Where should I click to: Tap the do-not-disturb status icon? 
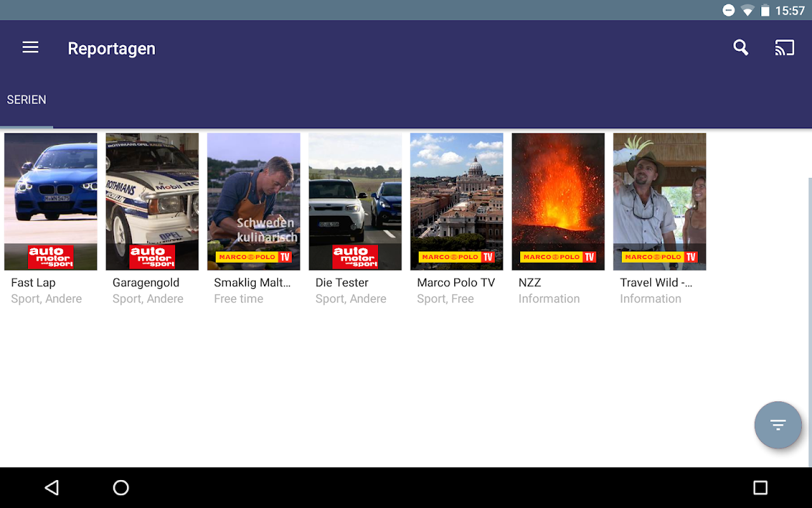pyautogui.click(x=729, y=10)
